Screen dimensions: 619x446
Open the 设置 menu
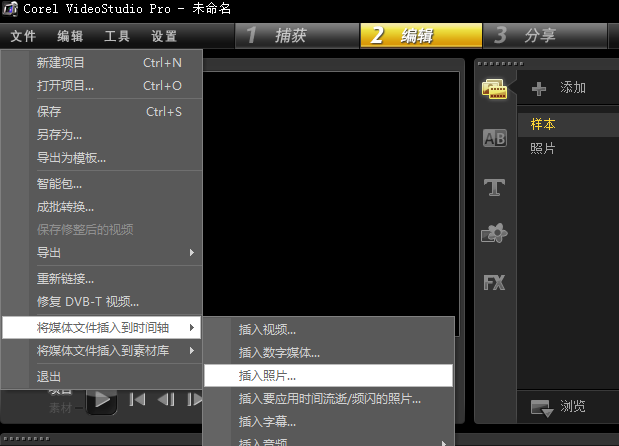point(164,36)
